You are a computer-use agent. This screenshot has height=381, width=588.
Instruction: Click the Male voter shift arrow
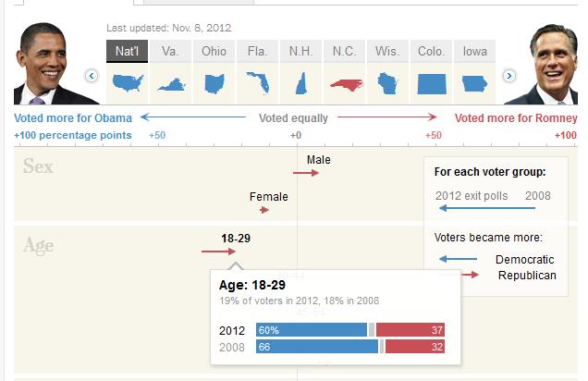coord(308,173)
